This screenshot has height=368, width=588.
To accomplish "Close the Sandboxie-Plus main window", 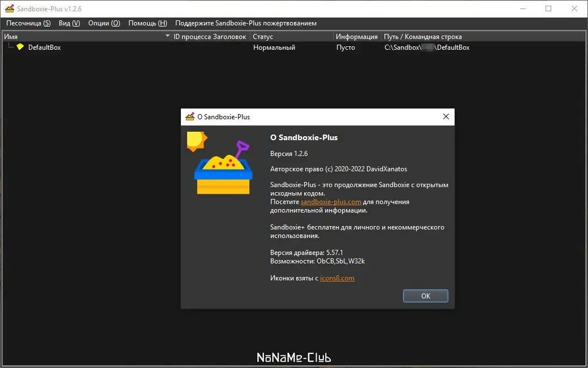I will click(574, 8).
